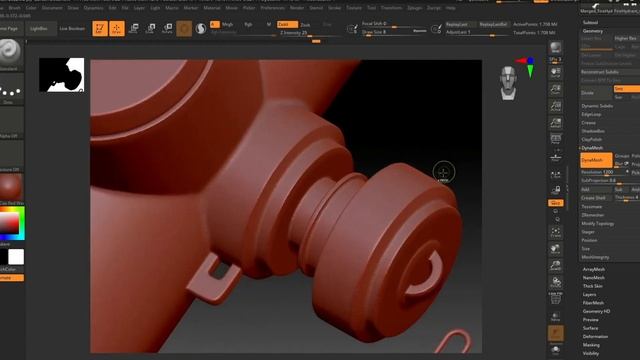Open the material sphere selector
Screen dimensions: 640x360
click(11, 188)
